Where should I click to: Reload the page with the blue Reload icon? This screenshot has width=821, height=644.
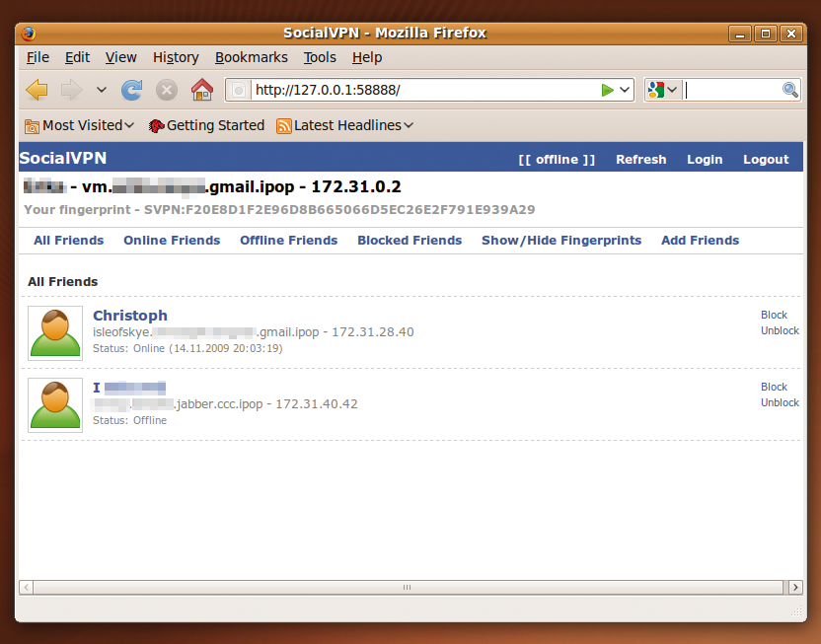[x=131, y=90]
